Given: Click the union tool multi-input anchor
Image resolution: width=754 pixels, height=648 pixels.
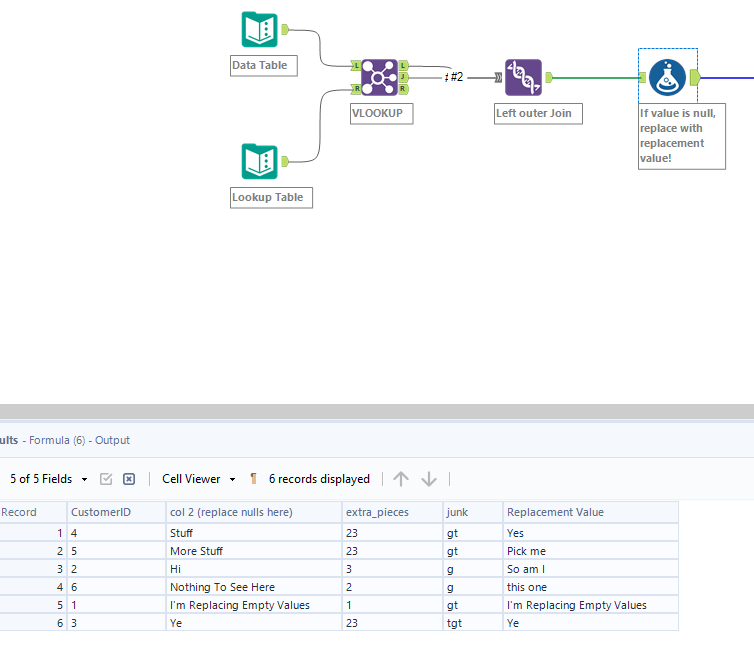Looking at the screenshot, I should pos(499,77).
